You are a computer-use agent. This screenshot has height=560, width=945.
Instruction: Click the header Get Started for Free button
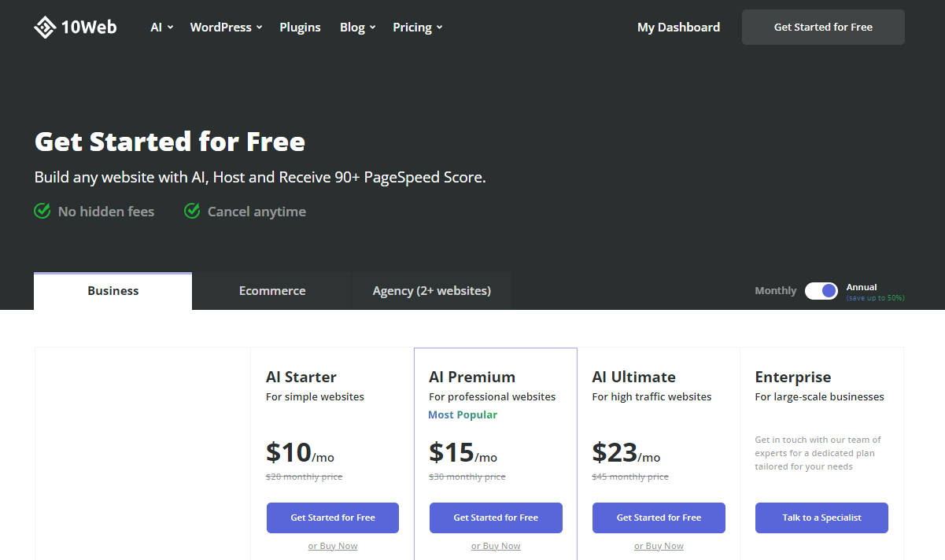point(823,27)
